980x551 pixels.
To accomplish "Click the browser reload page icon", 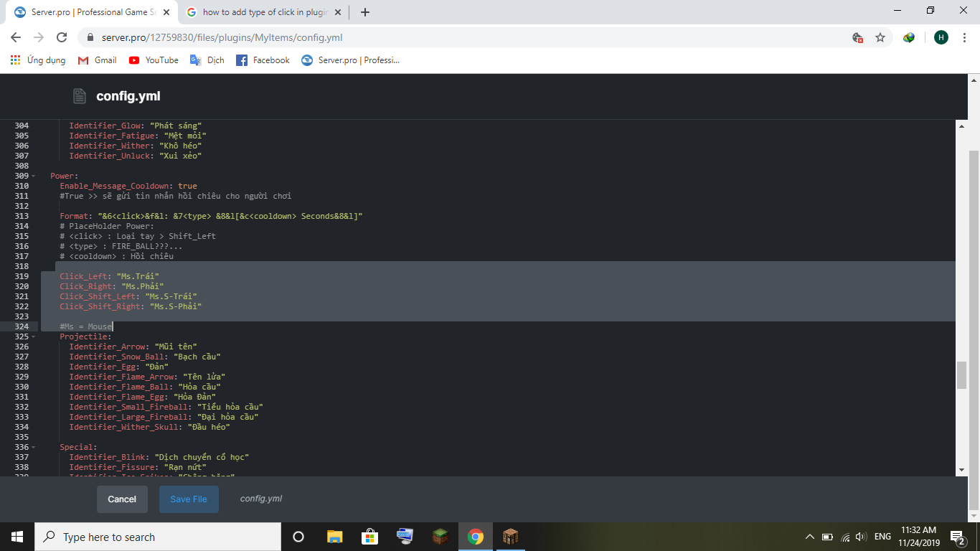I will 62,37.
